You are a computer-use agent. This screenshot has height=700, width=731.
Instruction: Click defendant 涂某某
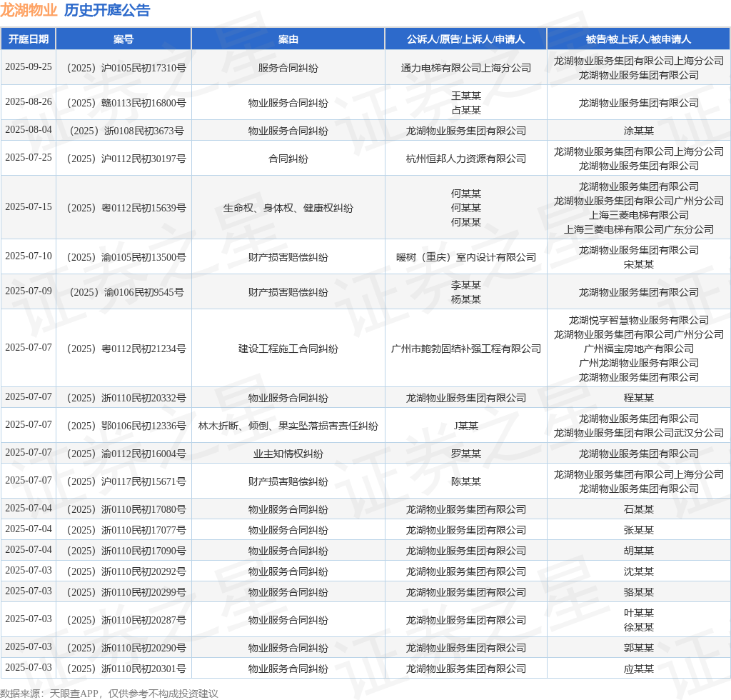[639, 131]
